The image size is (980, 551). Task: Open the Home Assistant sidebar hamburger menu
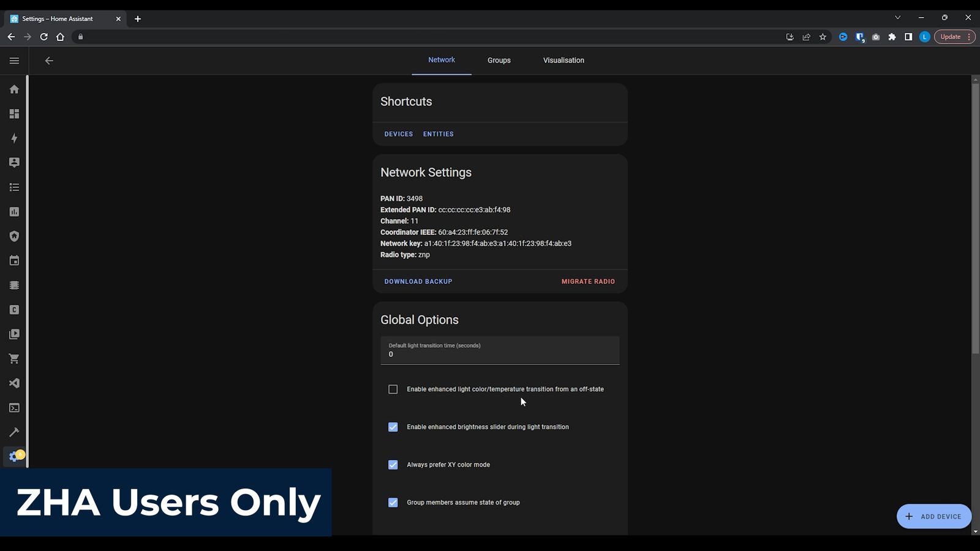[14, 61]
